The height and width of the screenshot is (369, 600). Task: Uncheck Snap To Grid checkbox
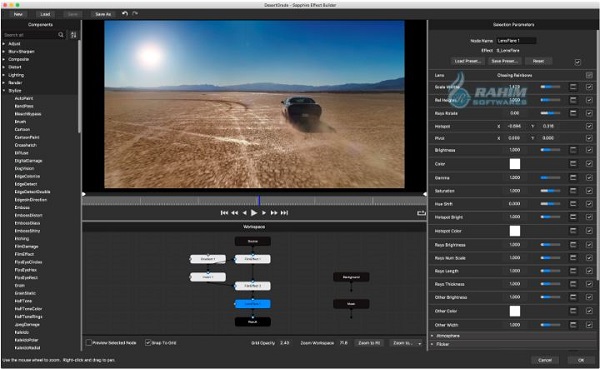(x=148, y=343)
